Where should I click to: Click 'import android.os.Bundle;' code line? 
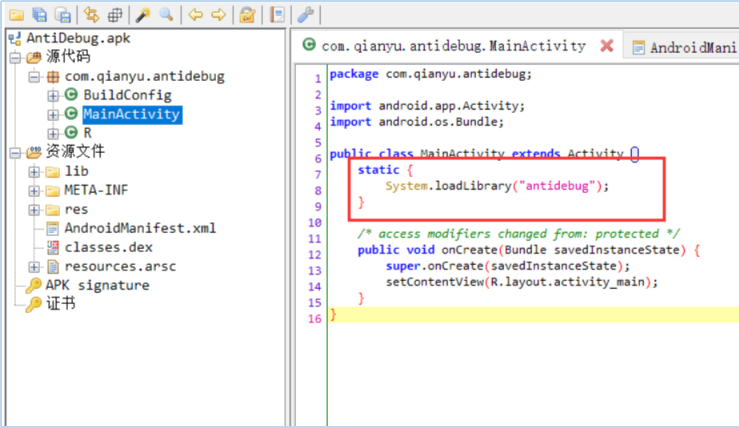(417, 122)
